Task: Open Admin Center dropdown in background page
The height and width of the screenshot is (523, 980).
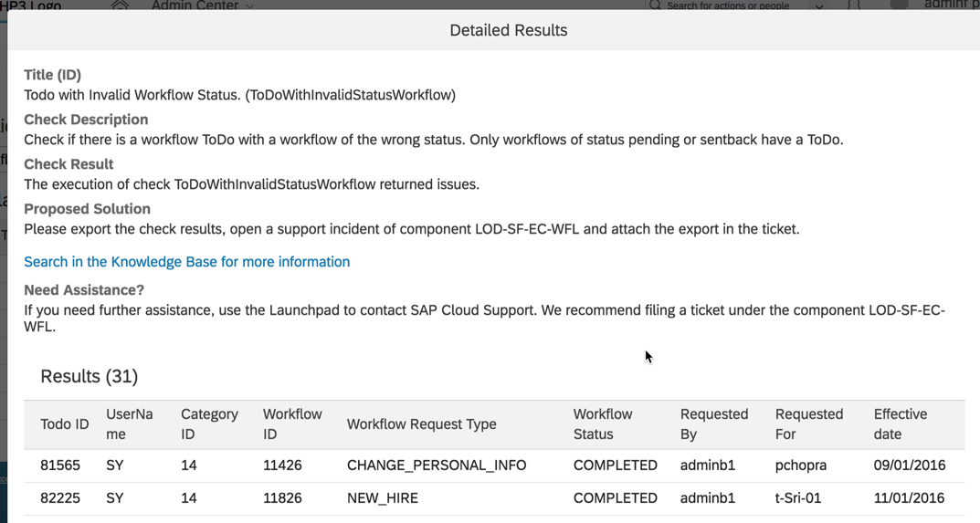Action: [x=203, y=5]
